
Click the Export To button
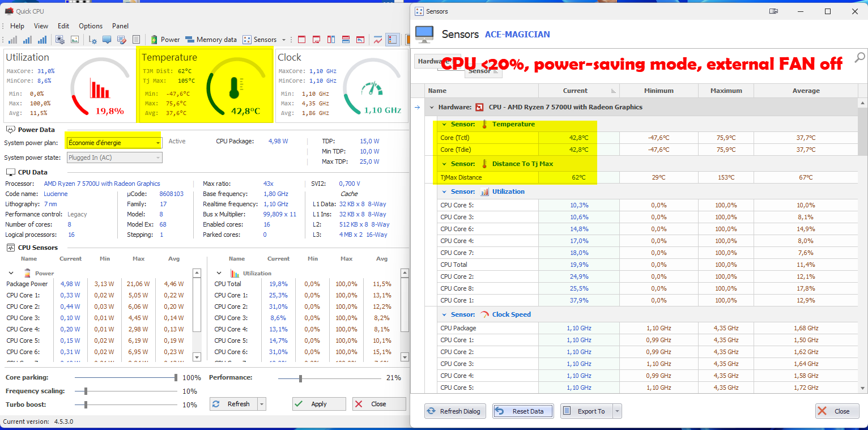(x=587, y=411)
